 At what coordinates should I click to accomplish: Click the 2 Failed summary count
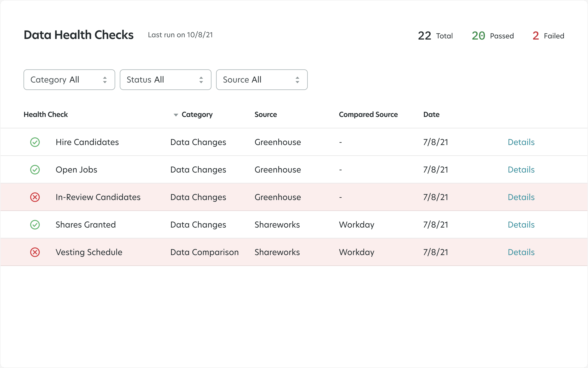548,36
